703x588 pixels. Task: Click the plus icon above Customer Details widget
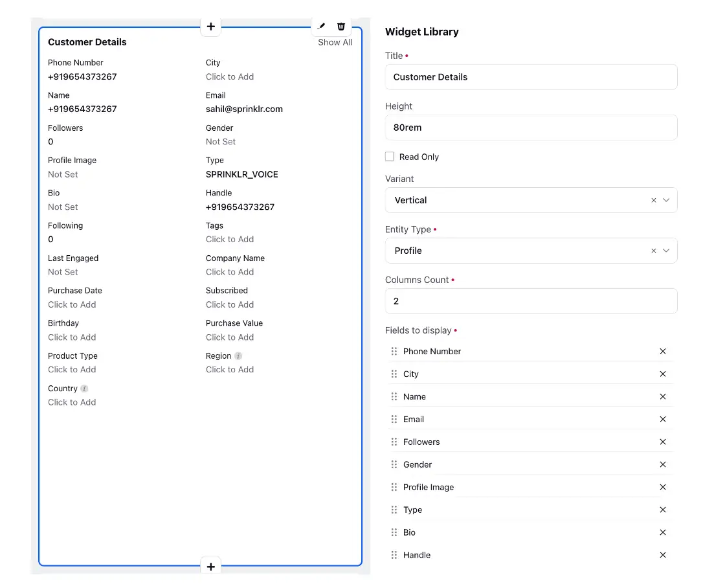pos(210,27)
